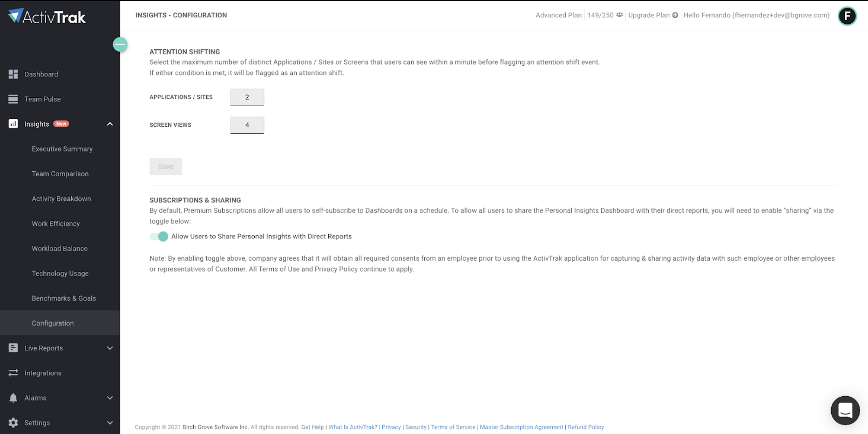
Task: Toggle sharing Personal Insights with Direct Reports
Action: tap(159, 237)
